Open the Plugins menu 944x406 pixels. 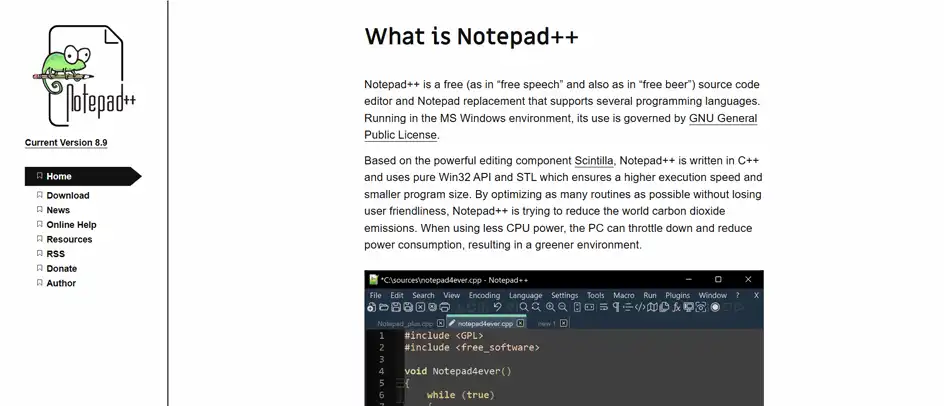(678, 295)
